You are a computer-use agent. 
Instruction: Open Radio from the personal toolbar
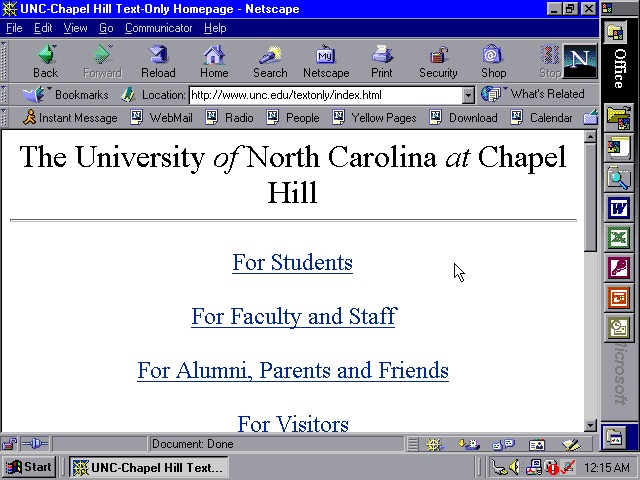click(x=229, y=118)
